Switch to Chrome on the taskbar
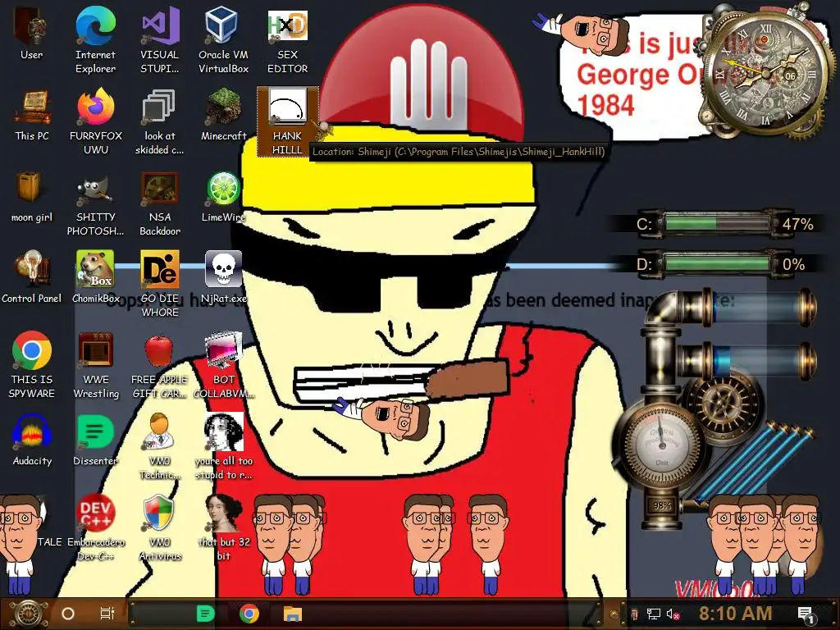This screenshot has height=630, width=840. click(x=249, y=614)
